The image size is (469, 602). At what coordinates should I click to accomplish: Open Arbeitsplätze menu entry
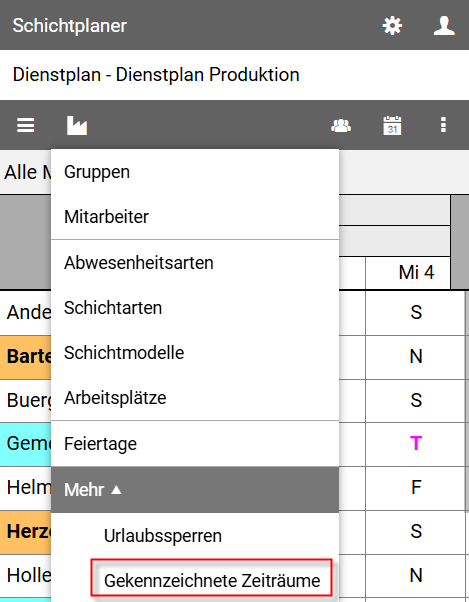point(195,398)
